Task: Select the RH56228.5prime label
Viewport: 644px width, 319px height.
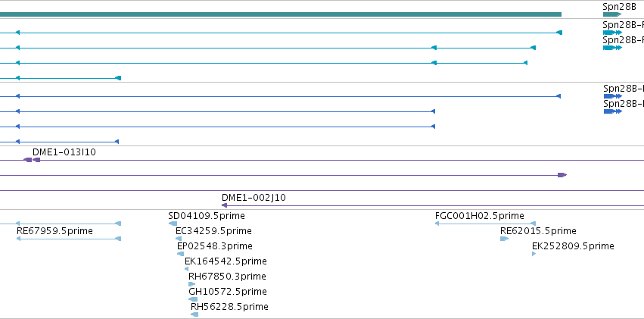Action: [229, 307]
